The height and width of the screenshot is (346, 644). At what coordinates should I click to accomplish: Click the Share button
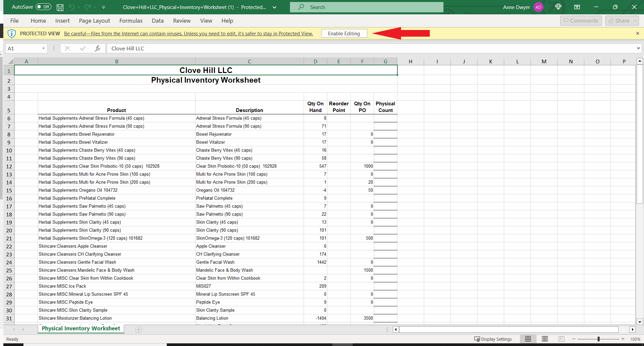tap(622, 21)
